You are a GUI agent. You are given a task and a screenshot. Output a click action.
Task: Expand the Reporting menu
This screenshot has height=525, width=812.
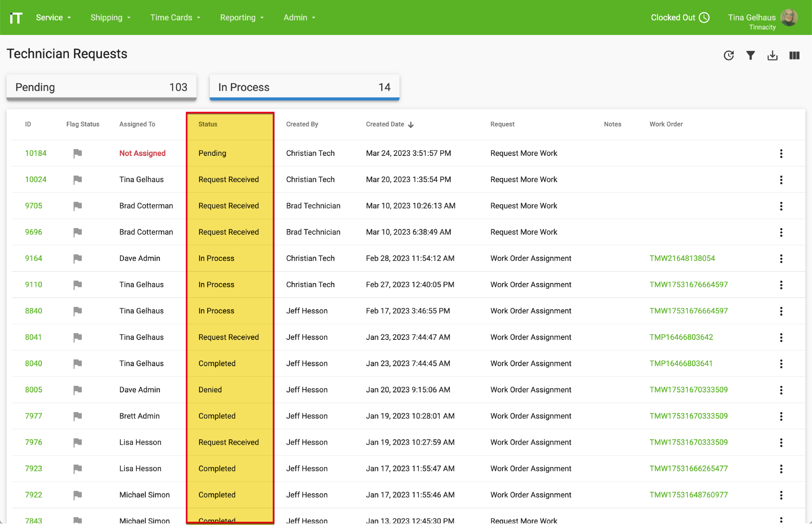(241, 17)
